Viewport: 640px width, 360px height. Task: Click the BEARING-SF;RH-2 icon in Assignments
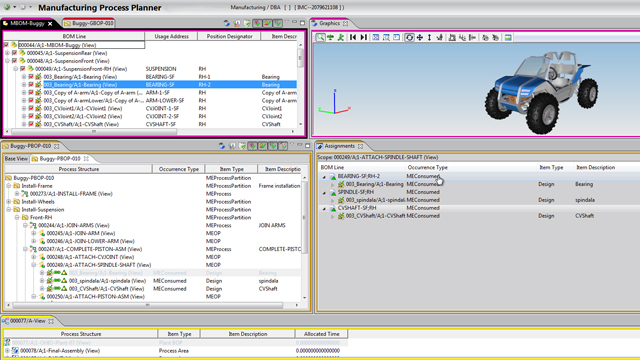pos(333,176)
